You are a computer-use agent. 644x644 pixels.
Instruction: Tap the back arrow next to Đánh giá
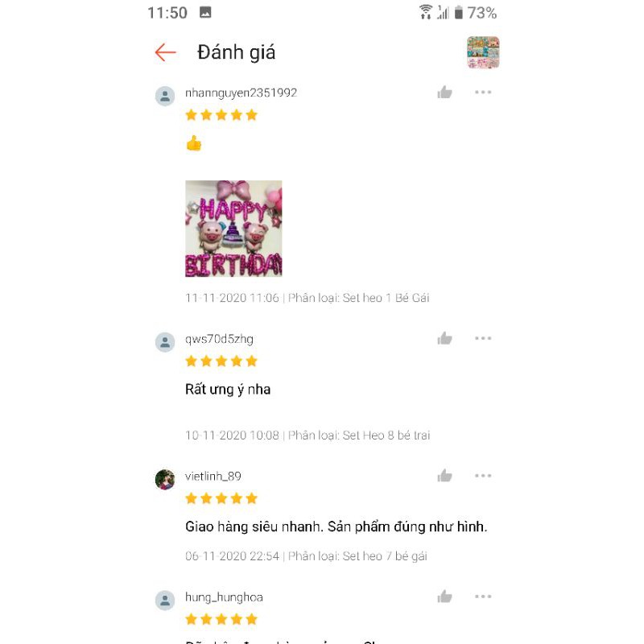pyautogui.click(x=166, y=52)
